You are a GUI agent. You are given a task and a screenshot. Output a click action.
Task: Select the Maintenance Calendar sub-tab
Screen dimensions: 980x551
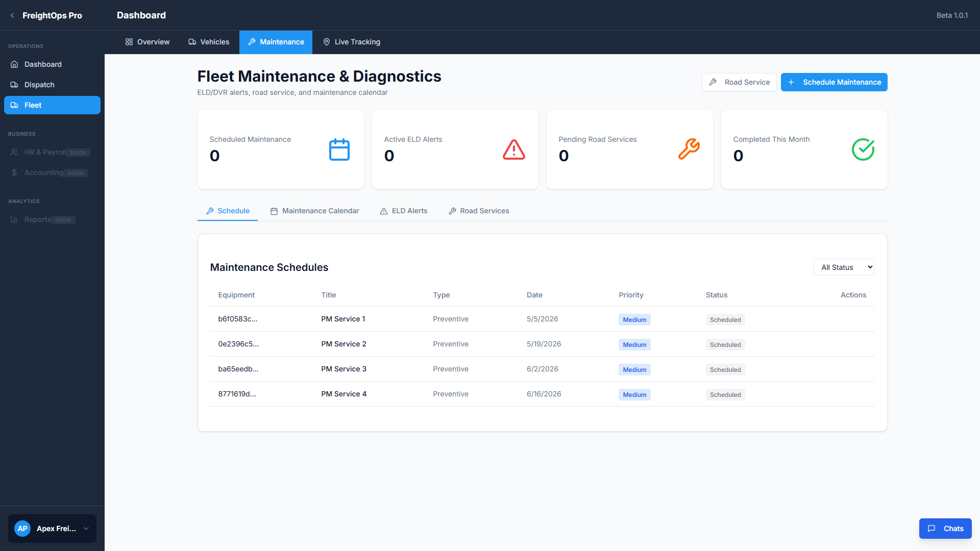314,211
